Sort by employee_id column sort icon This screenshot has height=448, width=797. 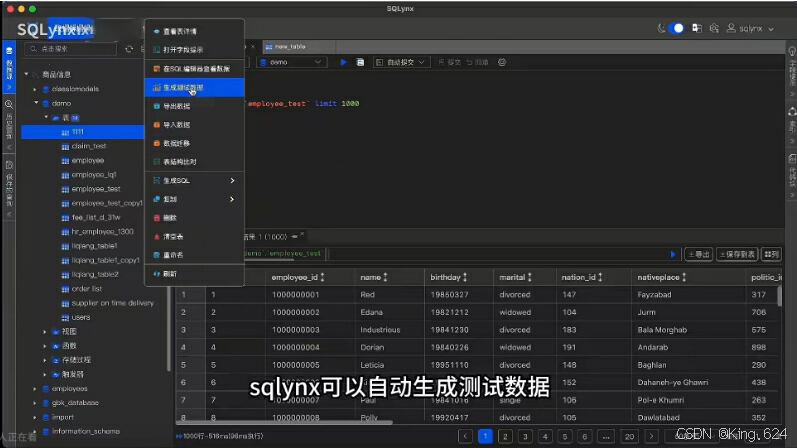click(322, 277)
